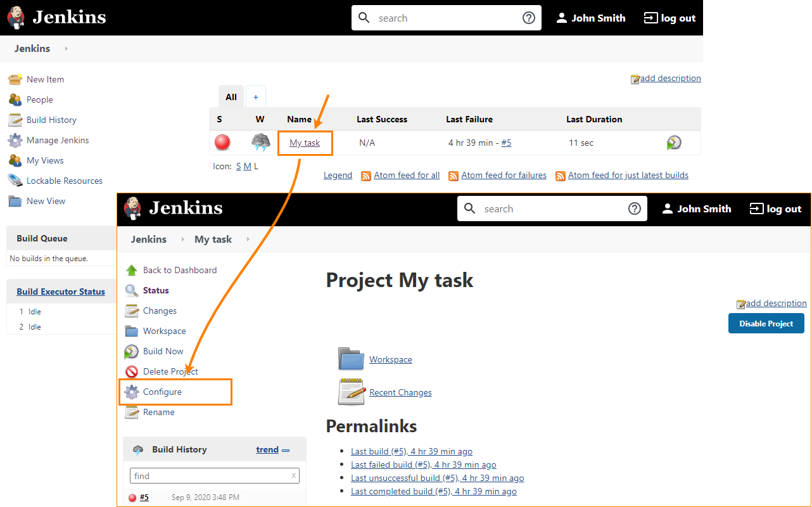Sort table by Name column header
Screen dimensions: 812x507
[x=299, y=119]
